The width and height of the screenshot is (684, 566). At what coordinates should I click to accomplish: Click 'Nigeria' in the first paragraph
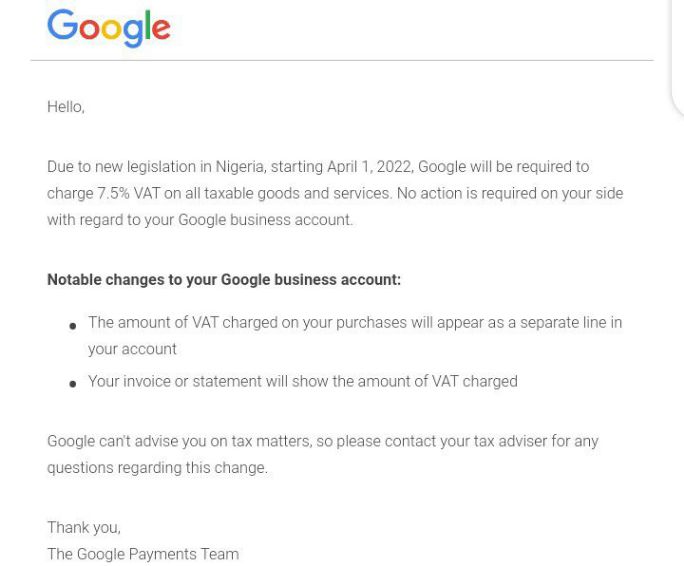tap(240, 167)
